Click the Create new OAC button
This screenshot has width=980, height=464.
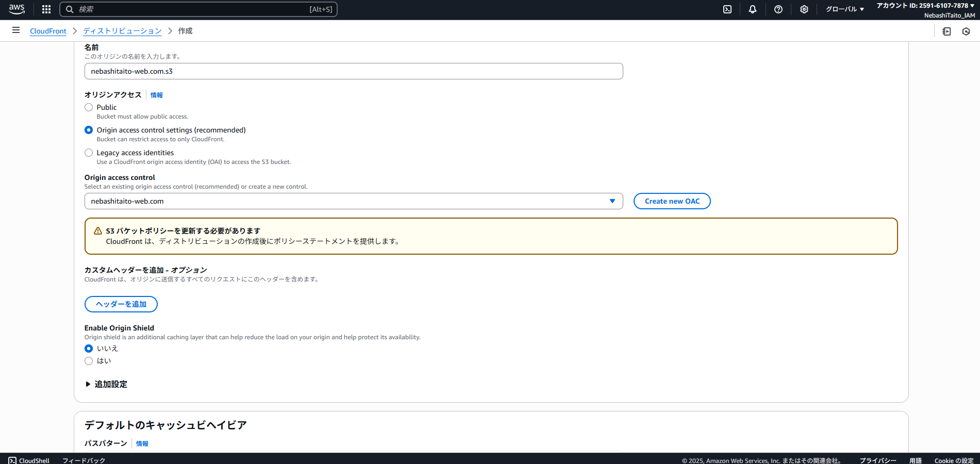[672, 201]
